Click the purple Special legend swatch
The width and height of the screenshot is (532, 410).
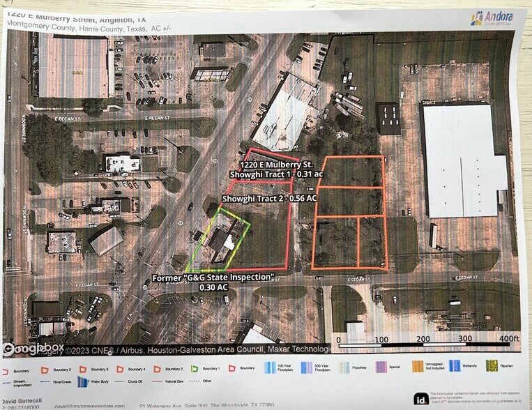tap(381, 367)
